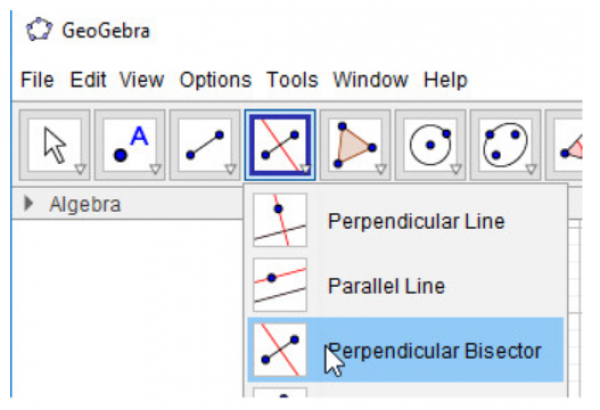Image resolution: width=600 pixels, height=410 pixels.
Task: Choose Parallel Line from the dropdown
Action: tap(385, 286)
